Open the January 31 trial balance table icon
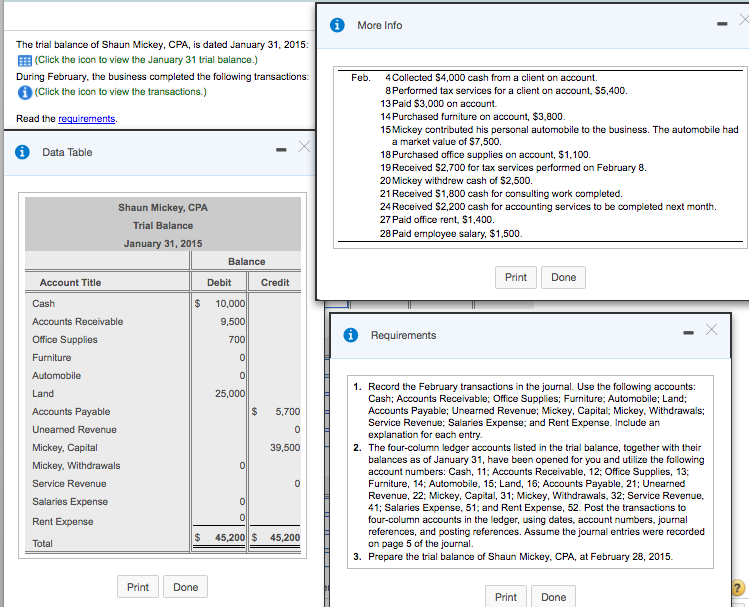749x607 pixels. coord(24,61)
